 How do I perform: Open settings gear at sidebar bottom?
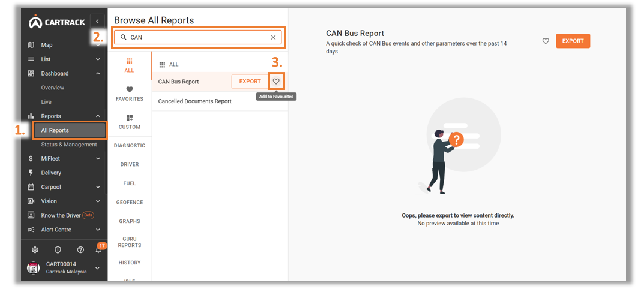pos(35,250)
